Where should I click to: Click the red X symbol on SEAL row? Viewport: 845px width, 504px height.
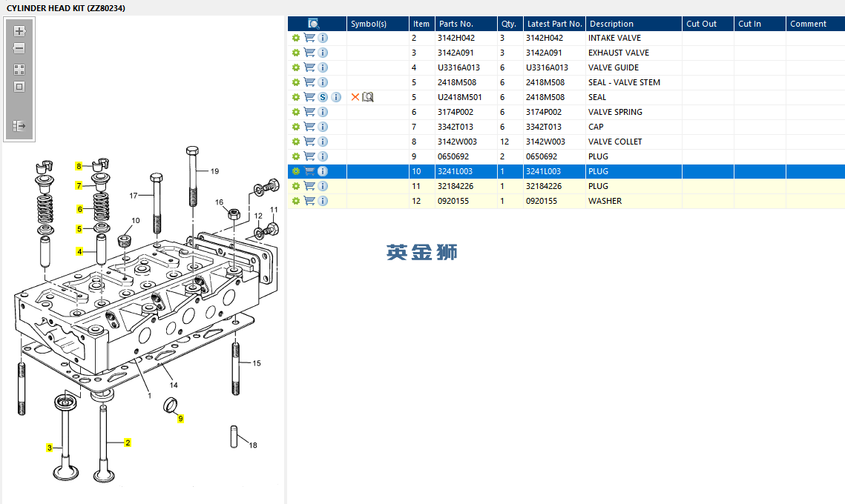355,97
